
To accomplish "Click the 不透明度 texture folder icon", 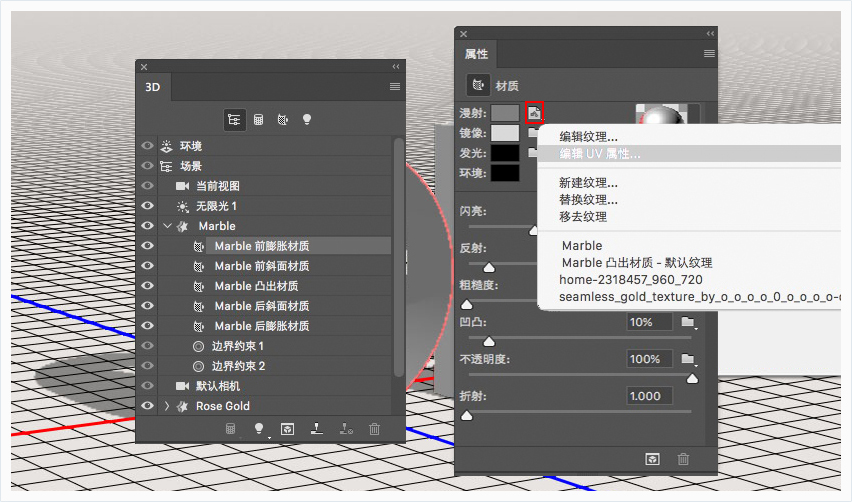I will coord(688,359).
